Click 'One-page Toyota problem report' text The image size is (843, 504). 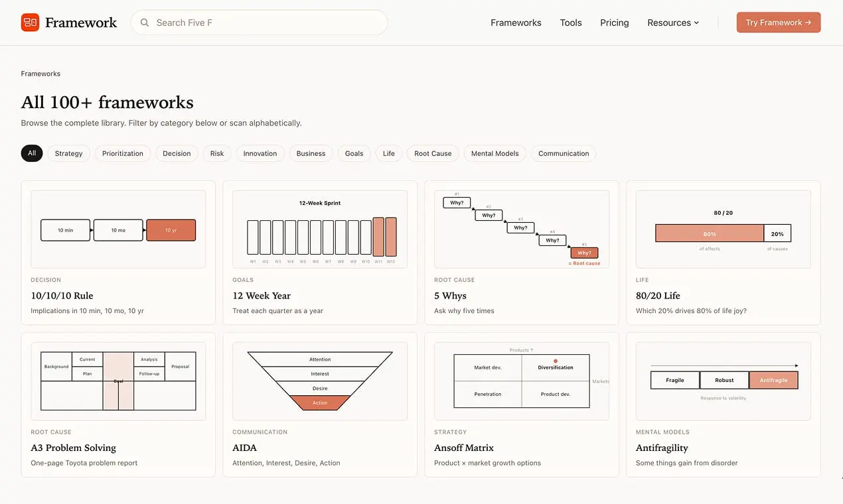(x=84, y=463)
